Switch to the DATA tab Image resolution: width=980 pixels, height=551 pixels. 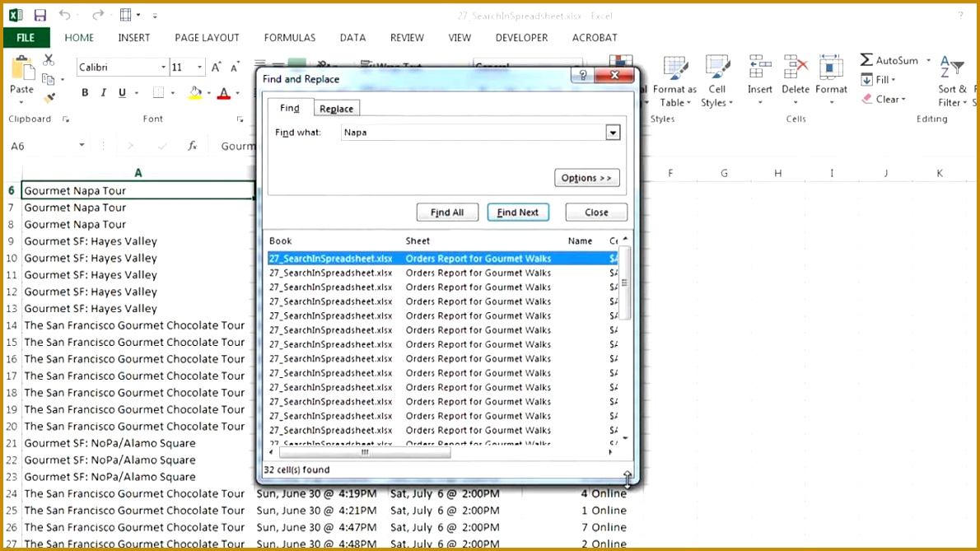point(352,38)
